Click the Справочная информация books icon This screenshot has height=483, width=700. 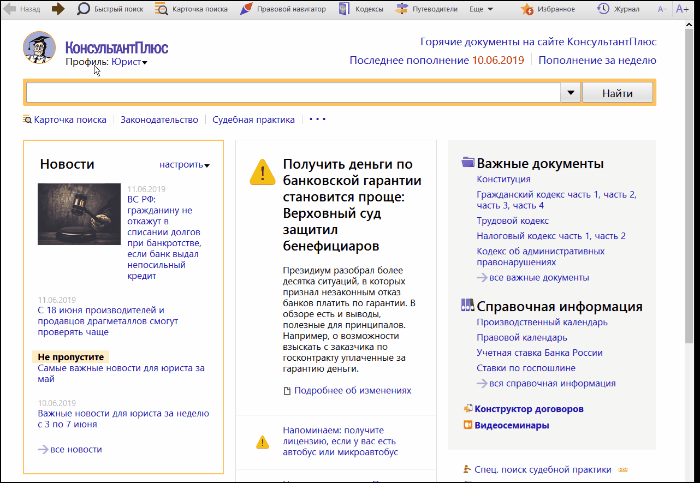tap(467, 305)
